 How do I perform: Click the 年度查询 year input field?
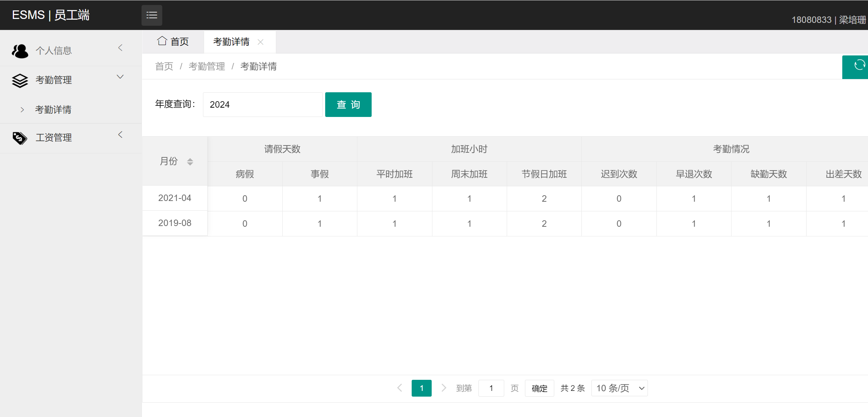coord(263,104)
